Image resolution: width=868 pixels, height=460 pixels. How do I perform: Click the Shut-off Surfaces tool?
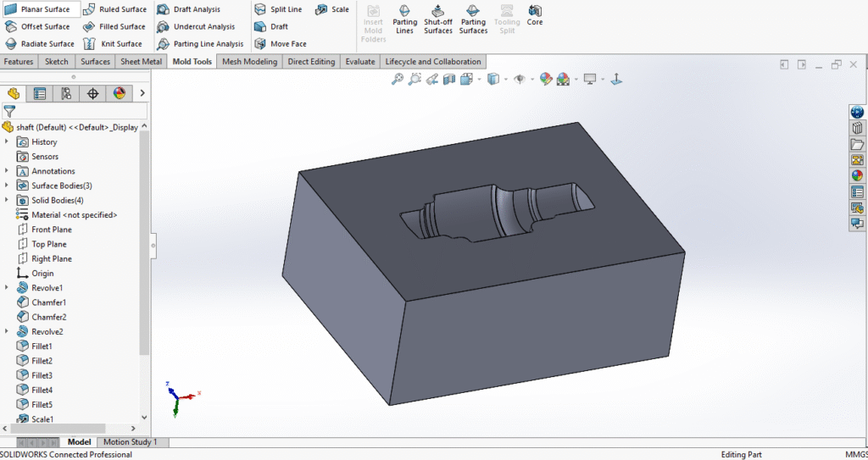pos(437,19)
